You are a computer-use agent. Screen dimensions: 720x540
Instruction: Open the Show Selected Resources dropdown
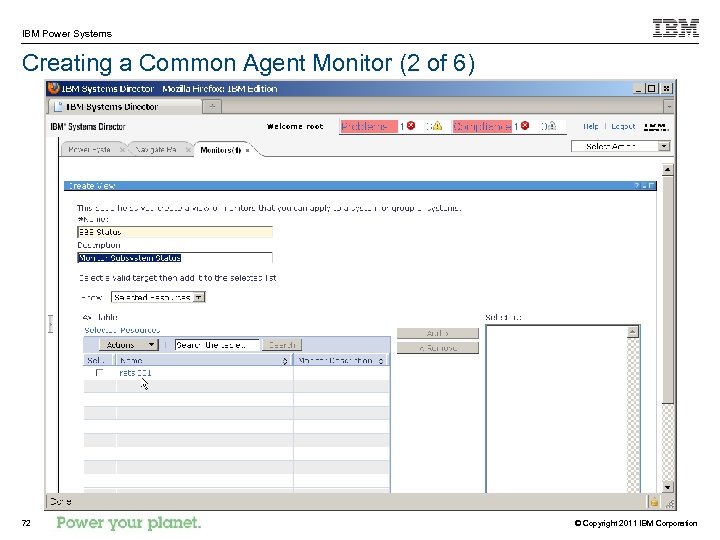click(199, 298)
